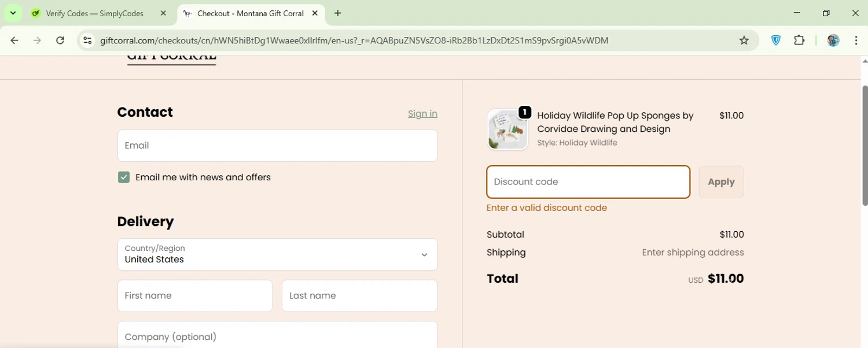The height and width of the screenshot is (348, 868).
Task: Reload the checkout page
Action: pyautogui.click(x=60, y=40)
